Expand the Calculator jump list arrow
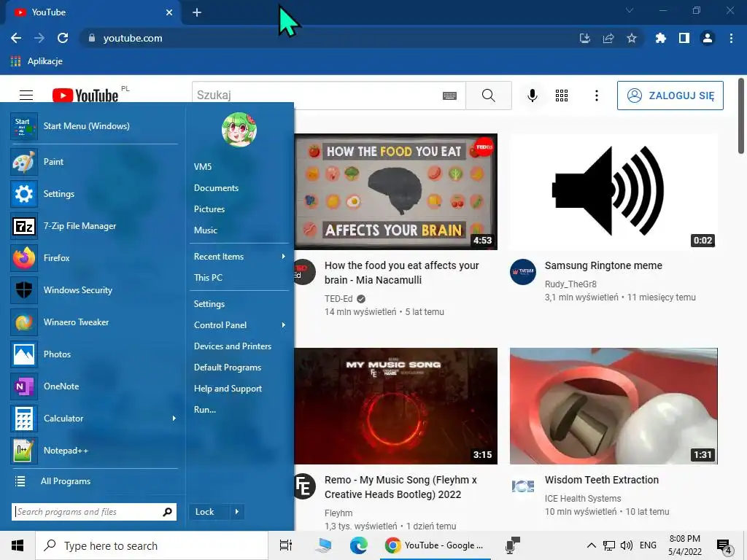The height and width of the screenshot is (560, 747). tap(174, 419)
